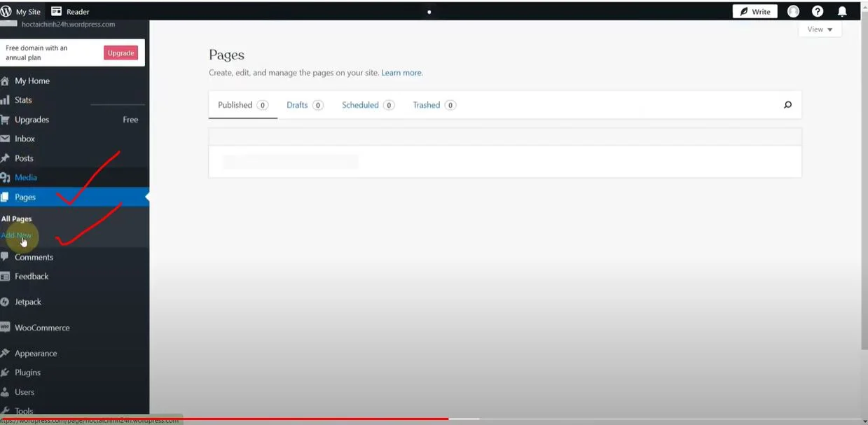Click the WordPress logo icon

point(6,11)
